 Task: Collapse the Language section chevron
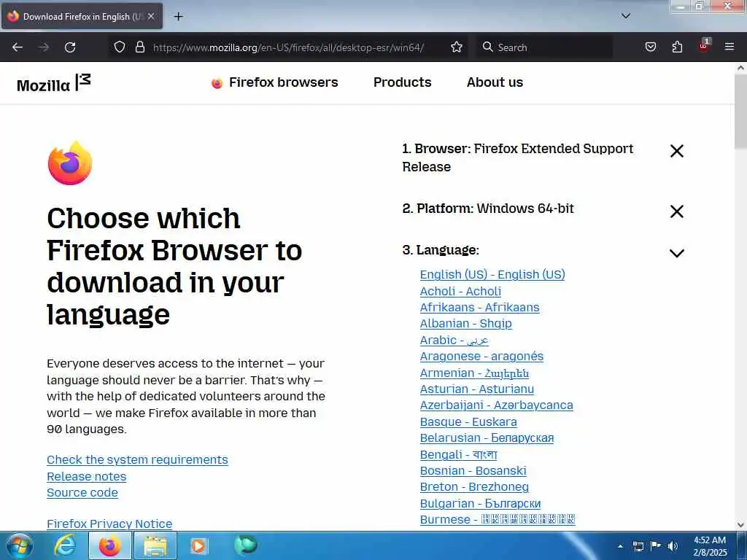click(x=677, y=253)
